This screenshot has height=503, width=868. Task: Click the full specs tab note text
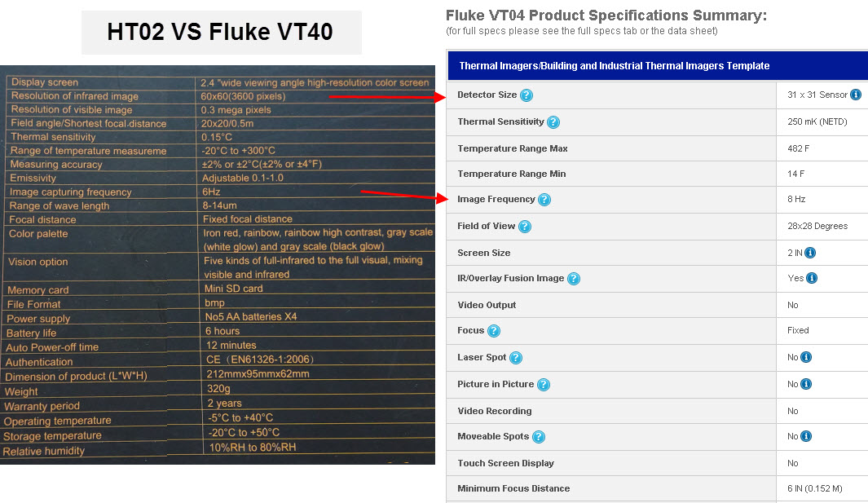click(x=582, y=31)
